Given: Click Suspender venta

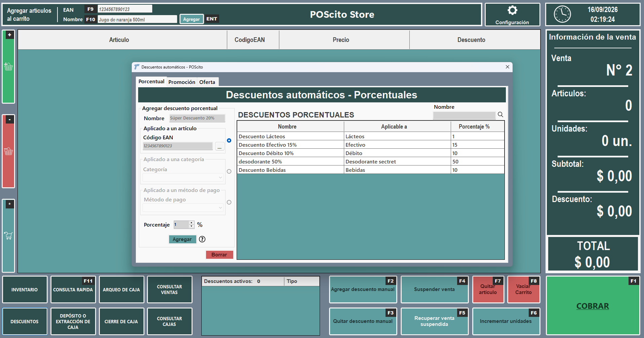Looking at the screenshot, I should (434, 290).
